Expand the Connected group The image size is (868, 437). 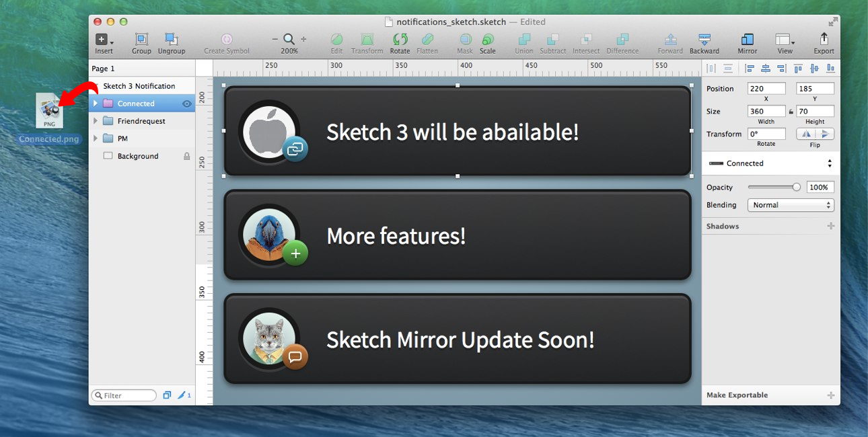(96, 104)
